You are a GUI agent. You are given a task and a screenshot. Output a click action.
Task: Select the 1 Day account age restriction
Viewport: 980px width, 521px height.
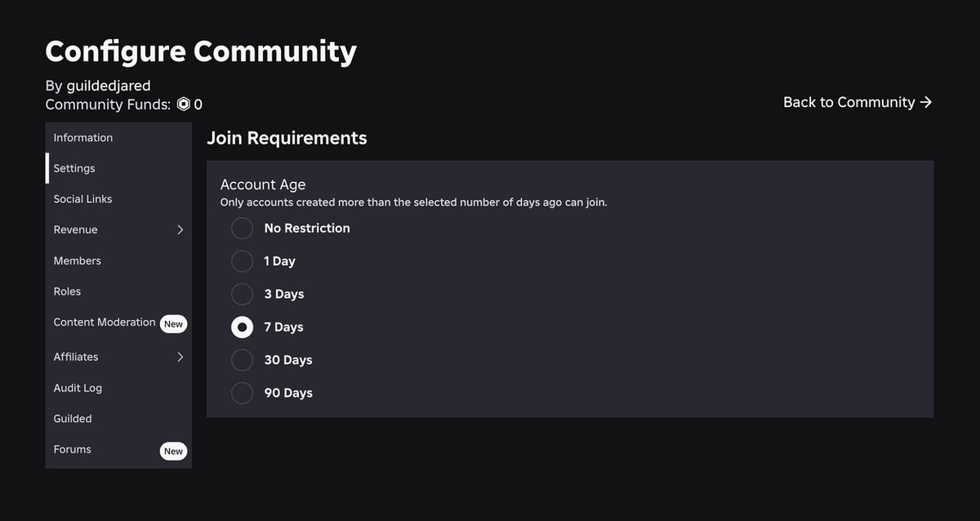pos(242,261)
